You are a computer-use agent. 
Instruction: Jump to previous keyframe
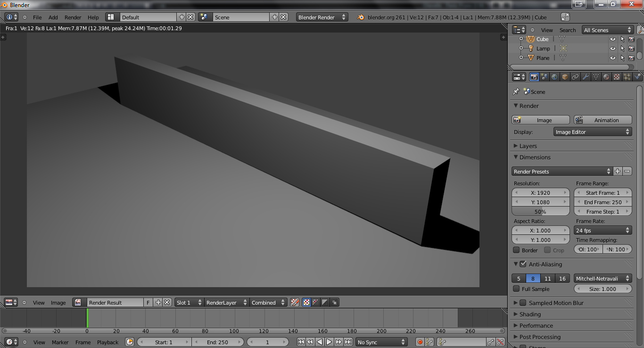(310, 342)
